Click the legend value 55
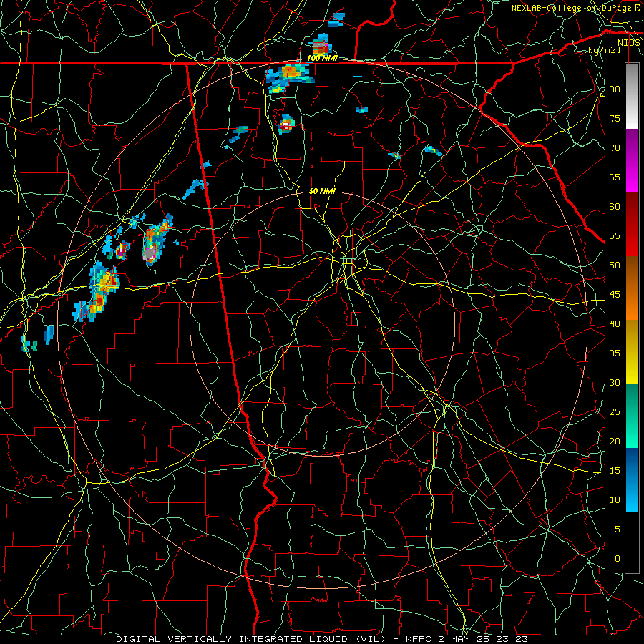This screenshot has width=644, height=644. coord(615,235)
